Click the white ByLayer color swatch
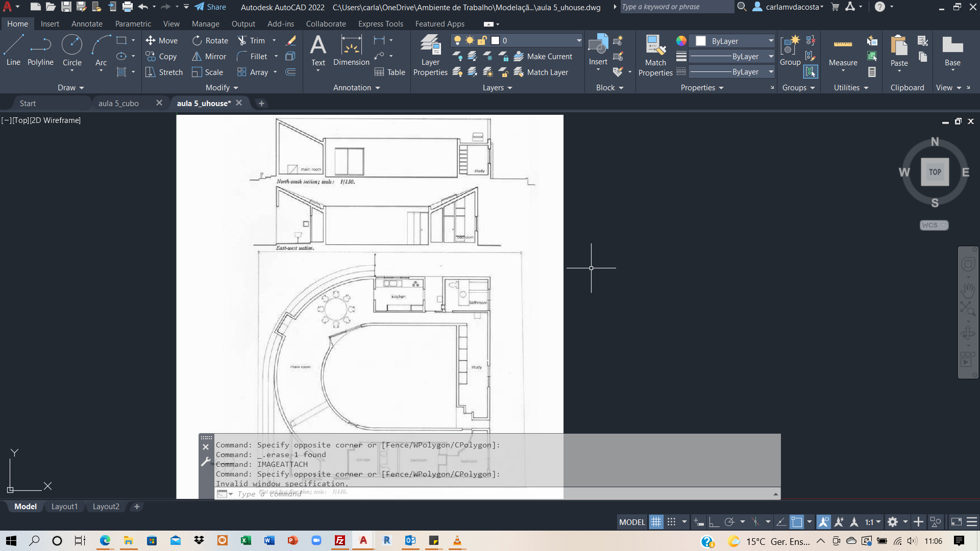980x551 pixels. click(701, 41)
